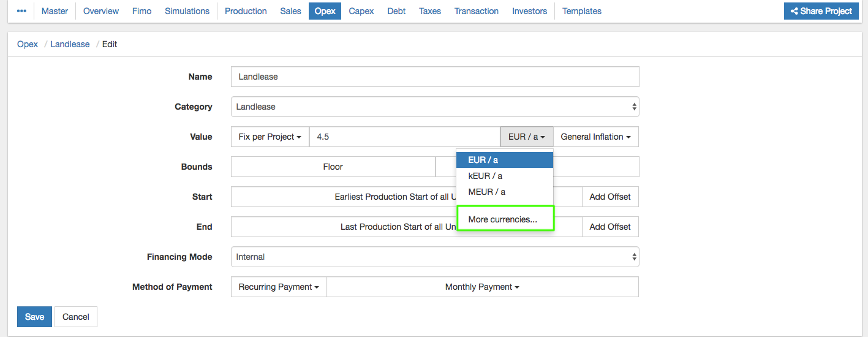Image resolution: width=868 pixels, height=337 pixels.
Task: Expand the Financing Mode select
Action: [x=435, y=257]
